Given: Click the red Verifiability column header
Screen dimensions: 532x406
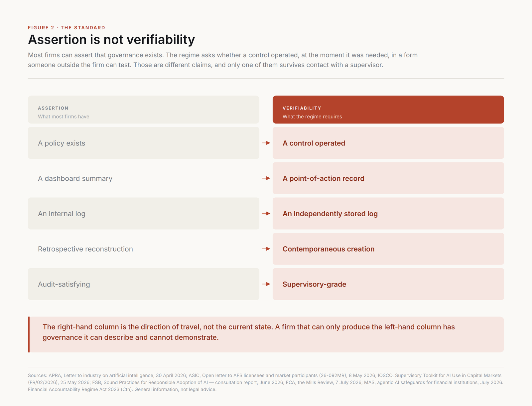Looking at the screenshot, I should 388,110.
